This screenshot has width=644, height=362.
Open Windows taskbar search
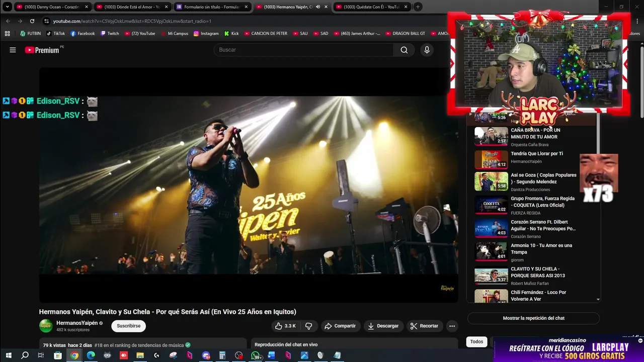tap(25, 355)
